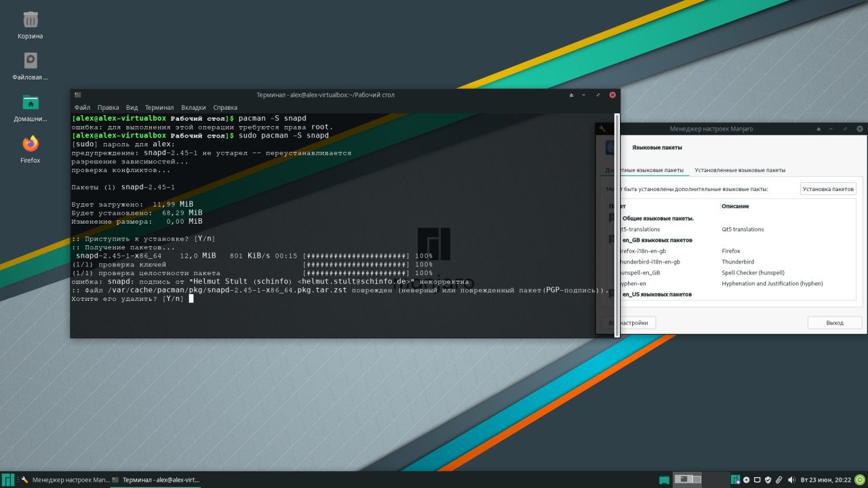Open the Правка menu in the terminal
This screenshot has width=868, height=488.
tap(108, 108)
